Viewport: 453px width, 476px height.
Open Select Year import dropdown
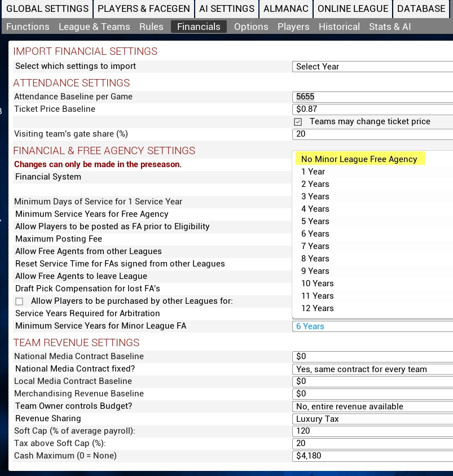(372, 67)
